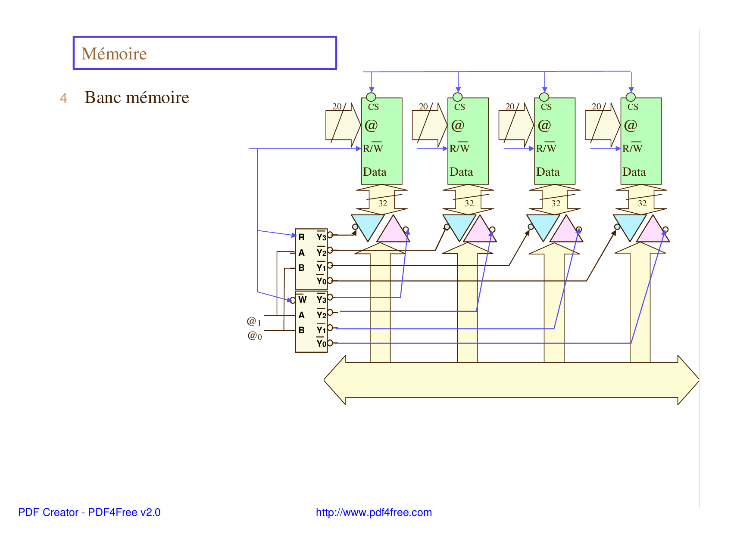Click the Mémoire title box
This screenshot has height=534, width=756.
click(x=205, y=53)
